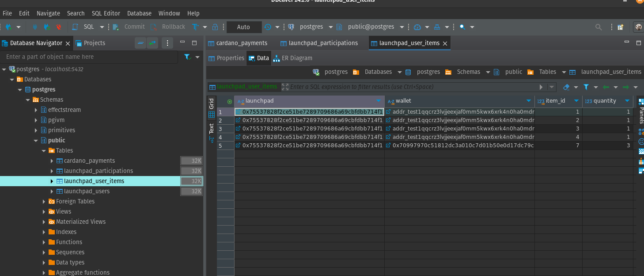The width and height of the screenshot is (644, 276).
Task: Expand the Sequences node
Action: [44, 252]
